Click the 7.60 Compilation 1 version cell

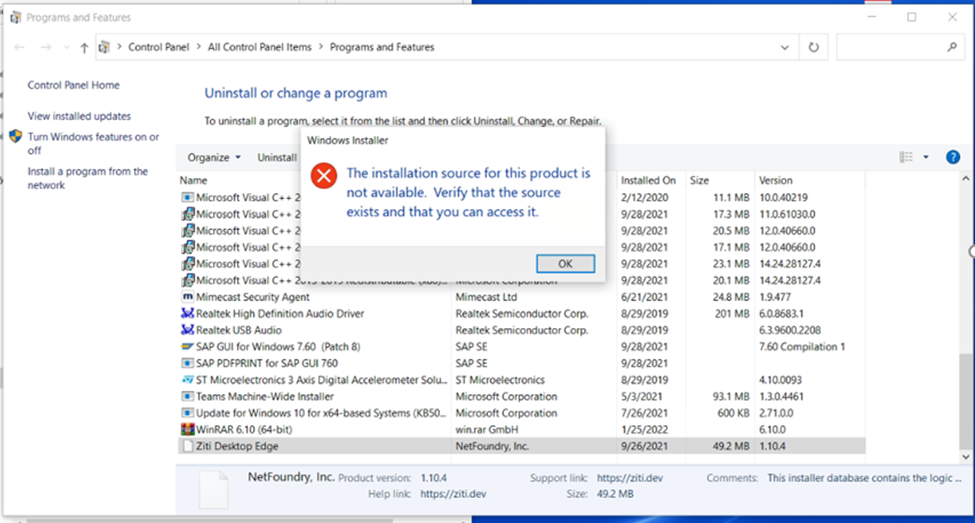coord(802,347)
